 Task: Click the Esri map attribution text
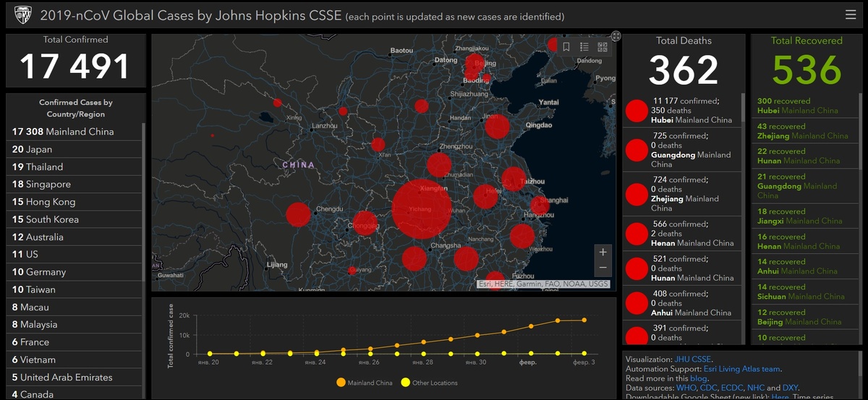543,284
